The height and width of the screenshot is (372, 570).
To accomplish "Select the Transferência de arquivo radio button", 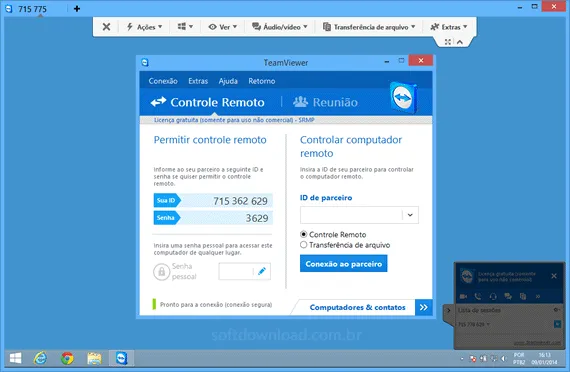I will tap(304, 245).
